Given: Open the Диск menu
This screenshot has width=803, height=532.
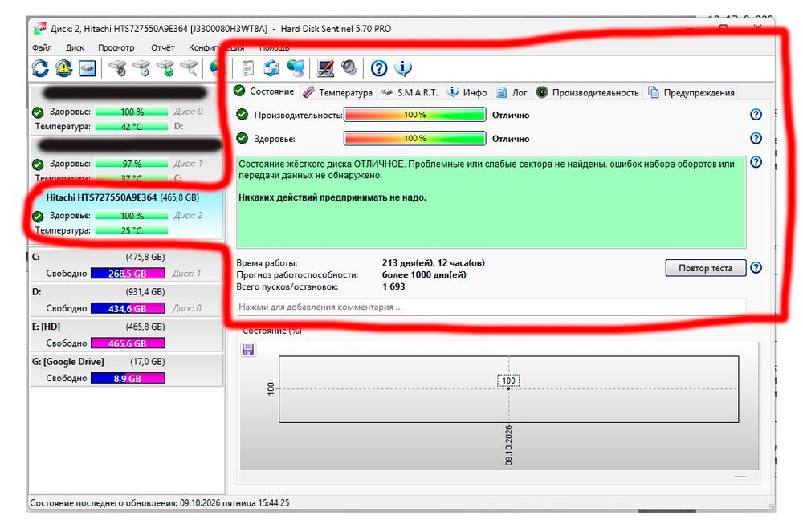Looking at the screenshot, I should (75, 47).
